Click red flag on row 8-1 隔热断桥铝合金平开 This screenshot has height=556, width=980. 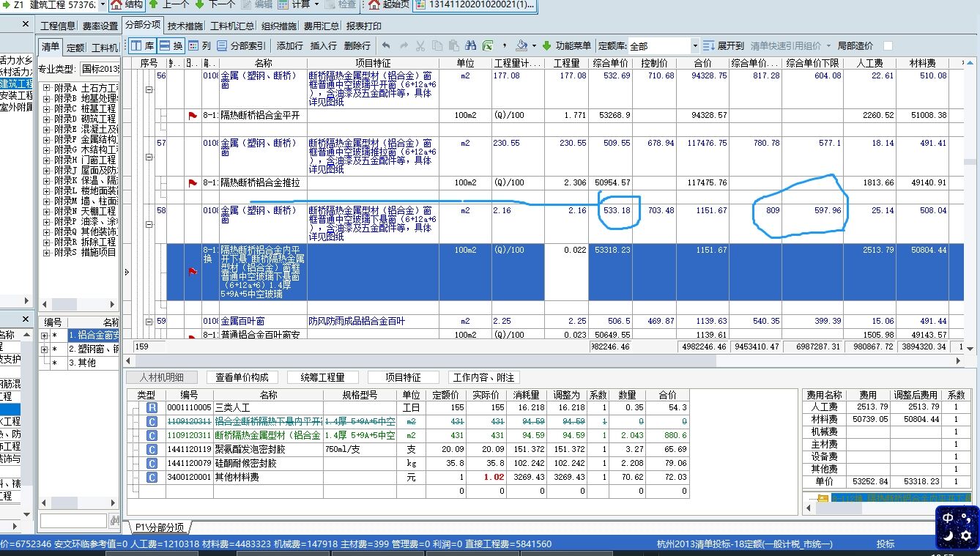tap(193, 116)
